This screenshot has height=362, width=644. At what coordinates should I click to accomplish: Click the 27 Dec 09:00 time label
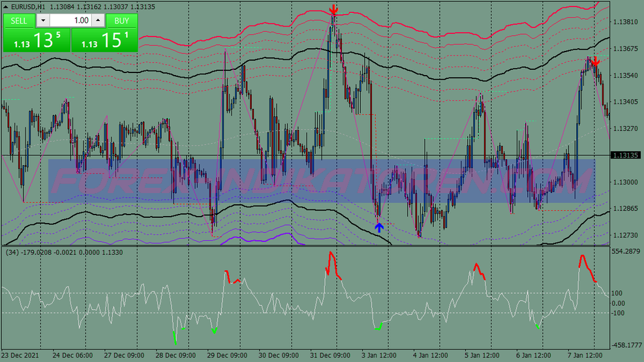(x=124, y=355)
